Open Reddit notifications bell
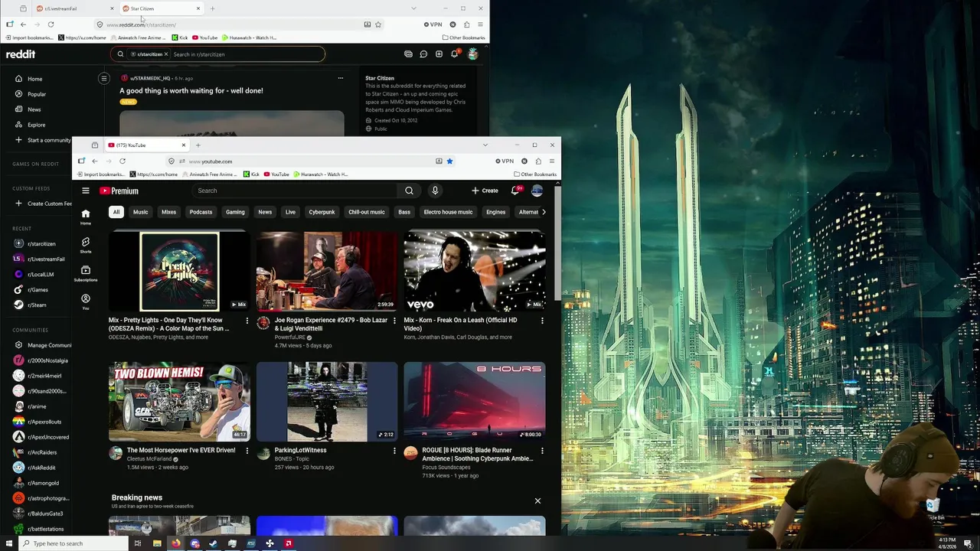The height and width of the screenshot is (551, 980). click(x=455, y=54)
